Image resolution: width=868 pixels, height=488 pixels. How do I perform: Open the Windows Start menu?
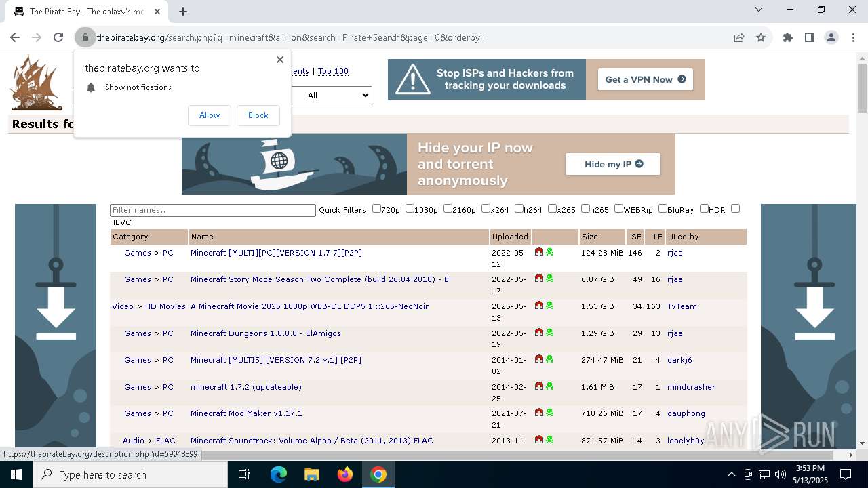click(16, 474)
